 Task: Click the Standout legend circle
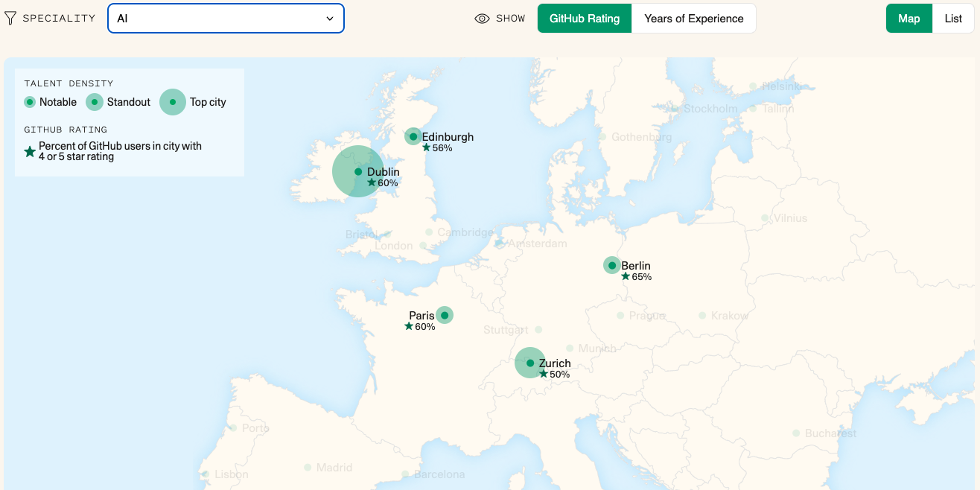pos(95,102)
